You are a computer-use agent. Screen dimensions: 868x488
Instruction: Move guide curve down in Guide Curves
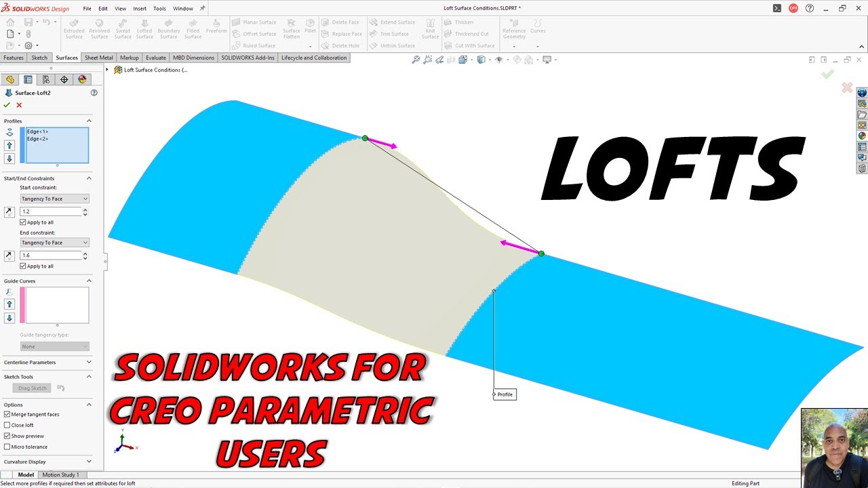pos(9,318)
